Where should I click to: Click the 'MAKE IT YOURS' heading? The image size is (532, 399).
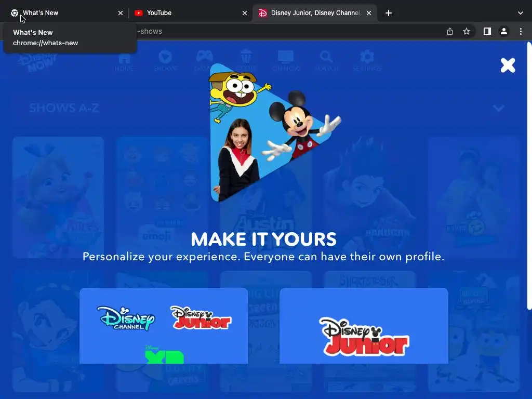(x=263, y=239)
